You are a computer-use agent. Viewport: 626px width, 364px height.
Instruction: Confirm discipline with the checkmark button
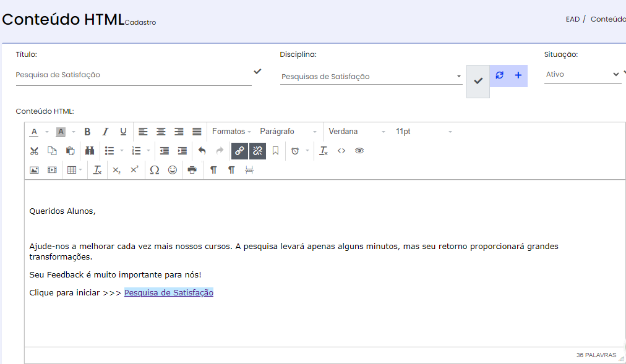(478, 82)
